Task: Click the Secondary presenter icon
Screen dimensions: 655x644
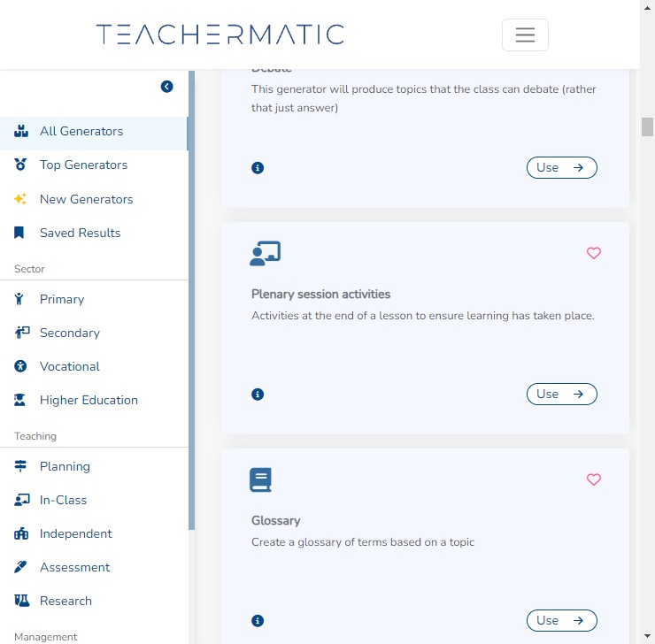Action: pos(22,333)
